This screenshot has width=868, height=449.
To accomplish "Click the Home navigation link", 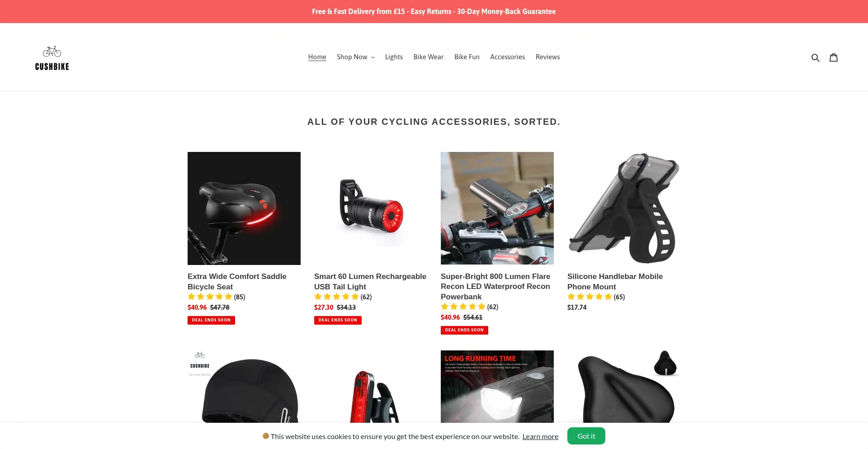I will (x=317, y=57).
